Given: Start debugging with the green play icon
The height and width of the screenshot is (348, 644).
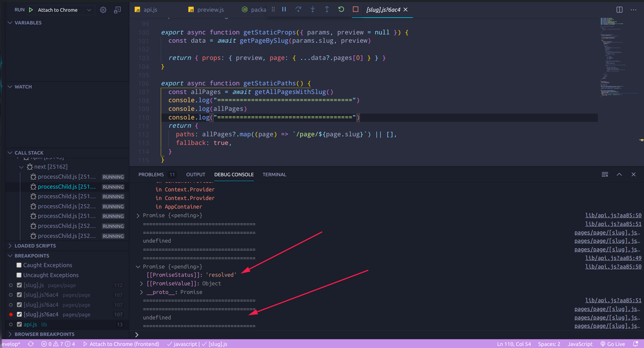Looking at the screenshot, I should [31, 10].
